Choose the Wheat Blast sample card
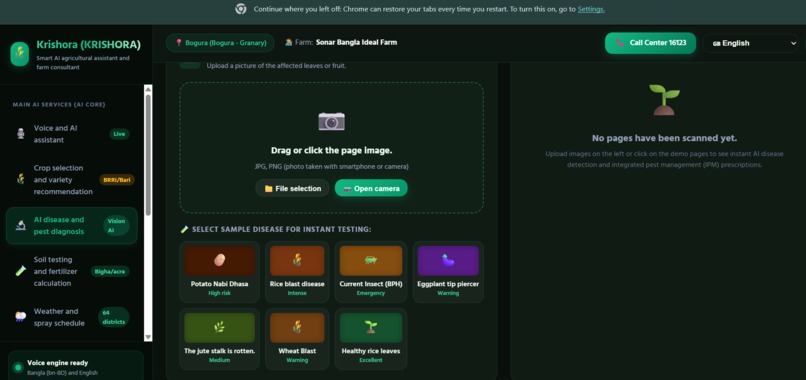806x380 pixels. 297,339
